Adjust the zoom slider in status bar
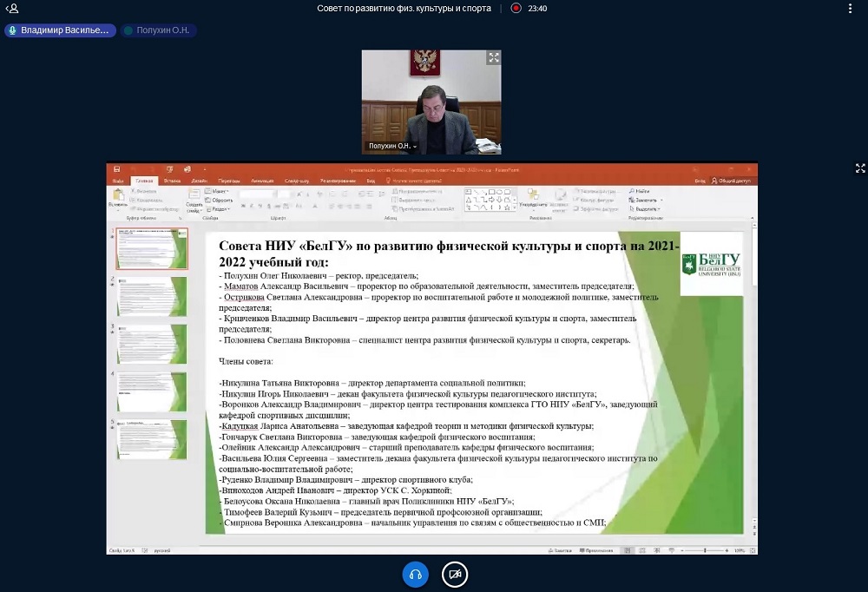 pos(705,550)
